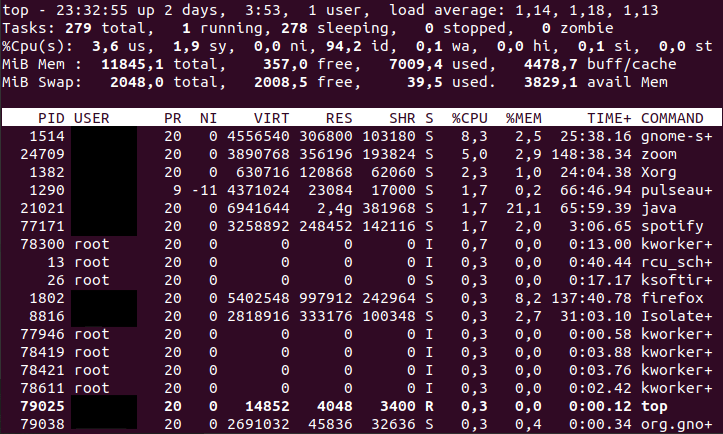723x434 pixels.
Task: Click the 3829,1 avail Mem value
Action: pos(551,83)
